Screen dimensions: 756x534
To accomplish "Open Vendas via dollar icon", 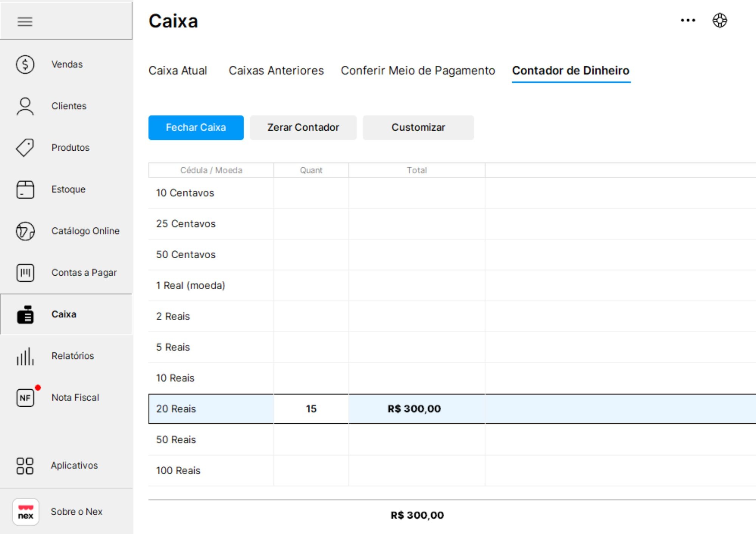I will [25, 64].
